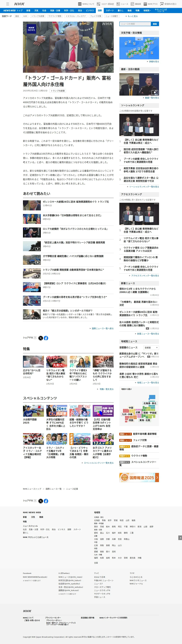Viewport: 182px width, 644px height.
Task: Click the NHK logo in the top header
Action: [x=19, y=4]
